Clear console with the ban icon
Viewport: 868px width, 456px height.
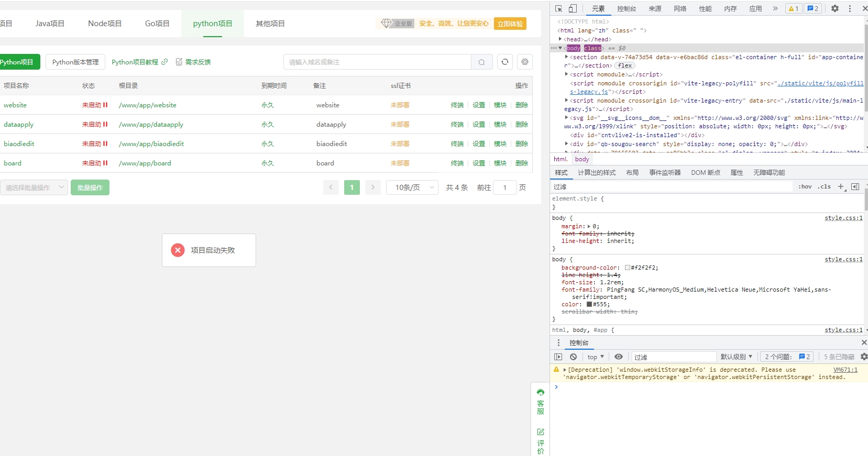pyautogui.click(x=574, y=357)
